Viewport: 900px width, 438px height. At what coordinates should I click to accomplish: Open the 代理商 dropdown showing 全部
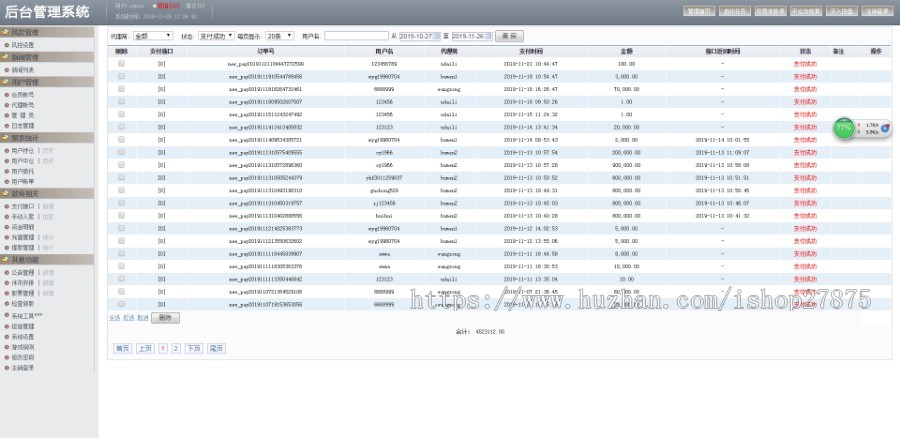[x=153, y=35]
